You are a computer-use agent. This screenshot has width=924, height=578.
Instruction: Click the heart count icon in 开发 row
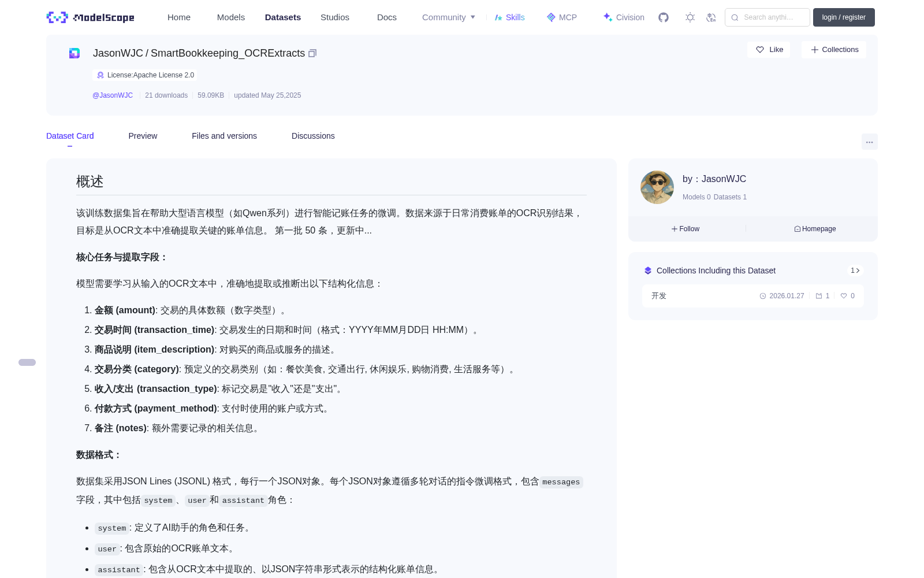click(x=844, y=296)
